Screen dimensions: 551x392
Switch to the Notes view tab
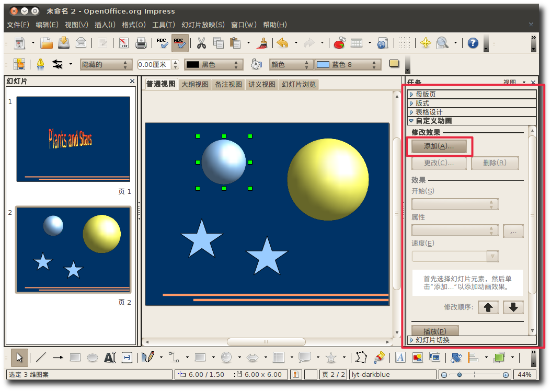click(x=228, y=84)
